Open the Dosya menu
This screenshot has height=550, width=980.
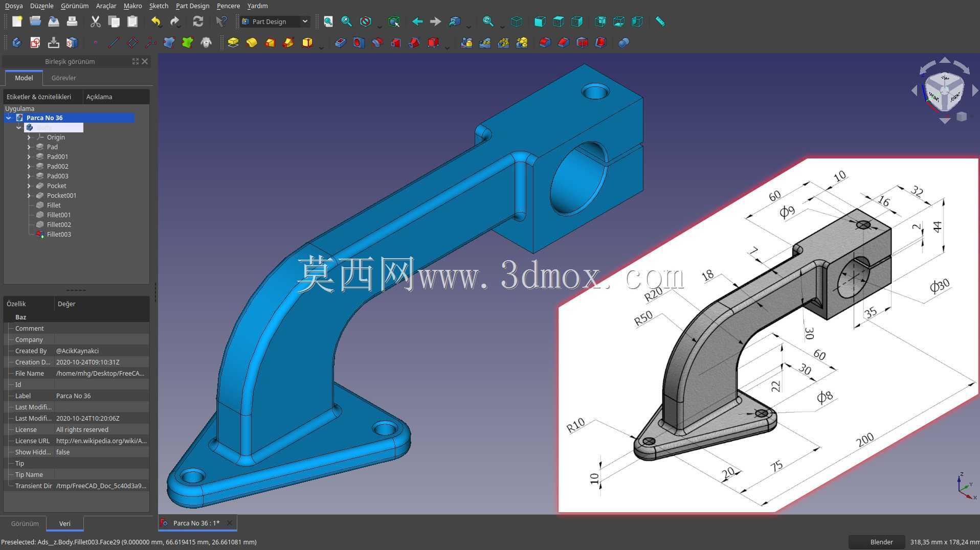coord(14,6)
